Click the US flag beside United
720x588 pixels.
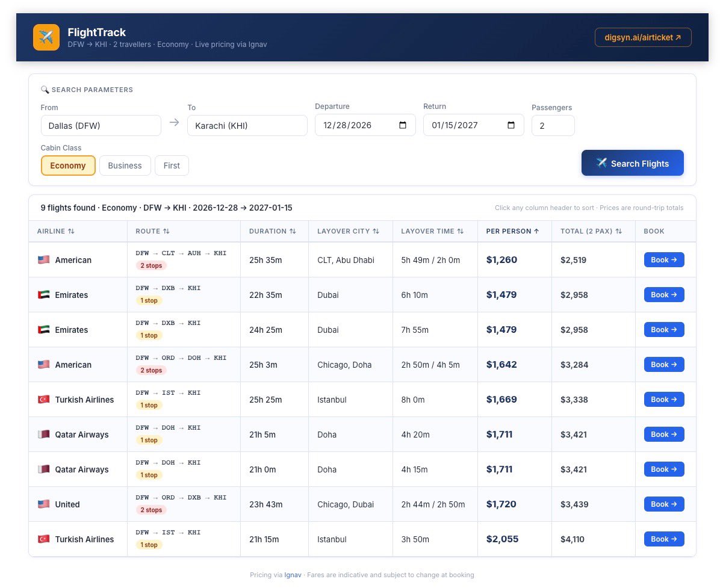[43, 504]
